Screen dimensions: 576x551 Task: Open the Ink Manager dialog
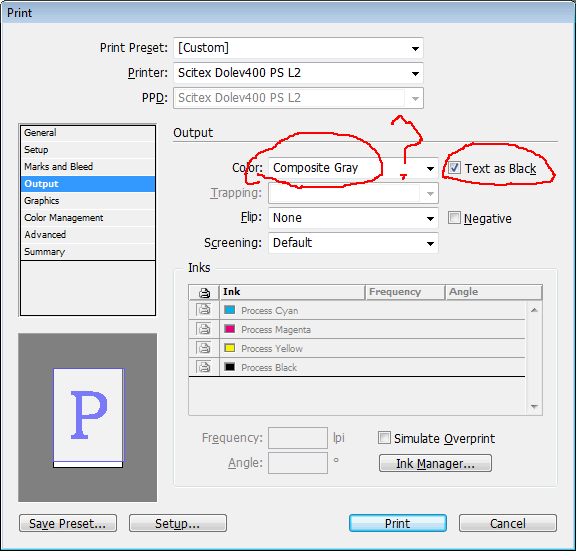435,463
